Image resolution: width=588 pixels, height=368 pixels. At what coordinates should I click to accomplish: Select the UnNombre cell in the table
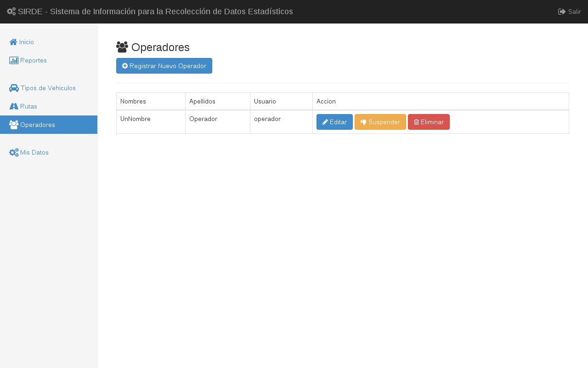[x=151, y=122]
